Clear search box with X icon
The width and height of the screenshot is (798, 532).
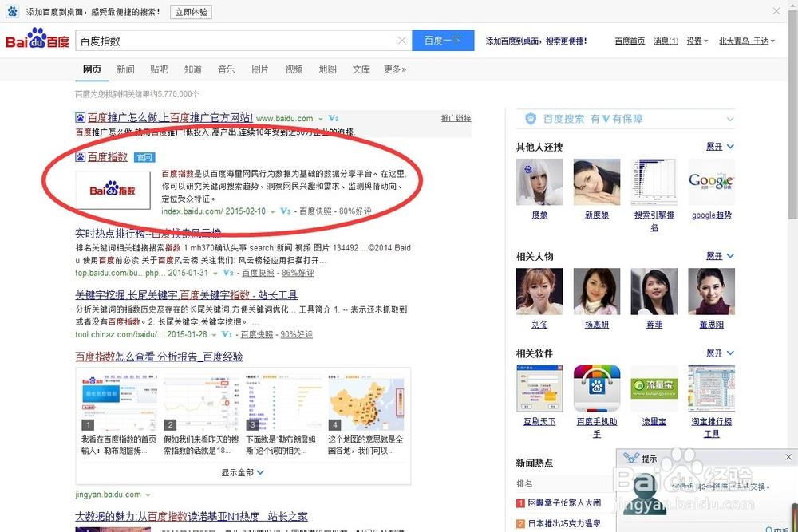pos(402,41)
